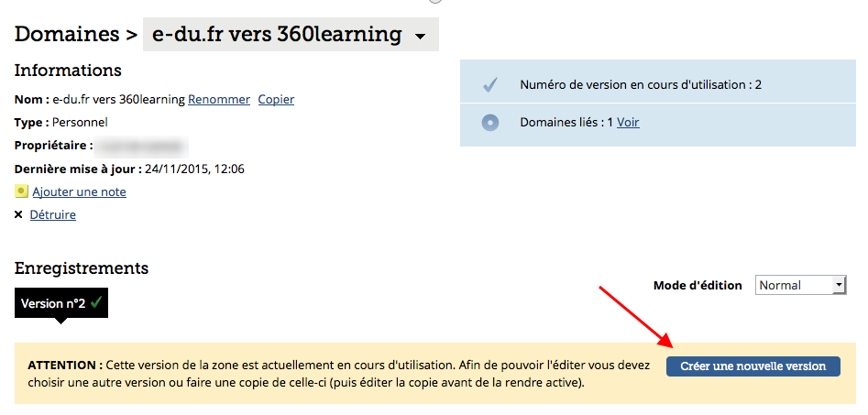Select the Version n°2 tab
Viewport: 868px width, 415px height.
point(53,303)
